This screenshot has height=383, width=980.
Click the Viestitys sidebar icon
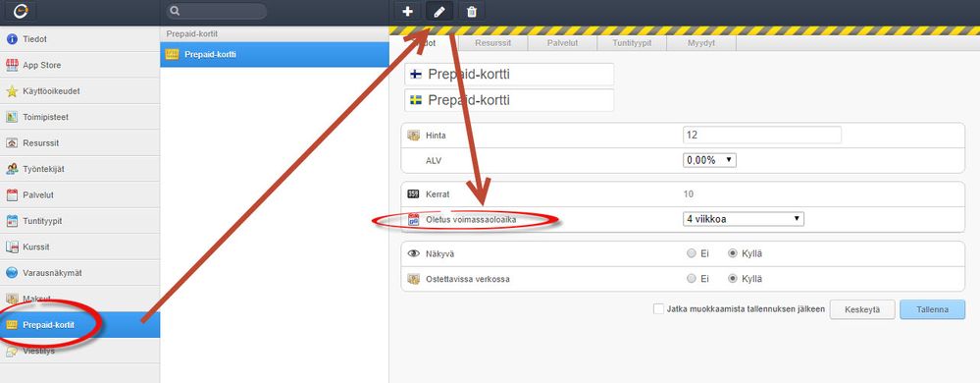[x=11, y=352]
